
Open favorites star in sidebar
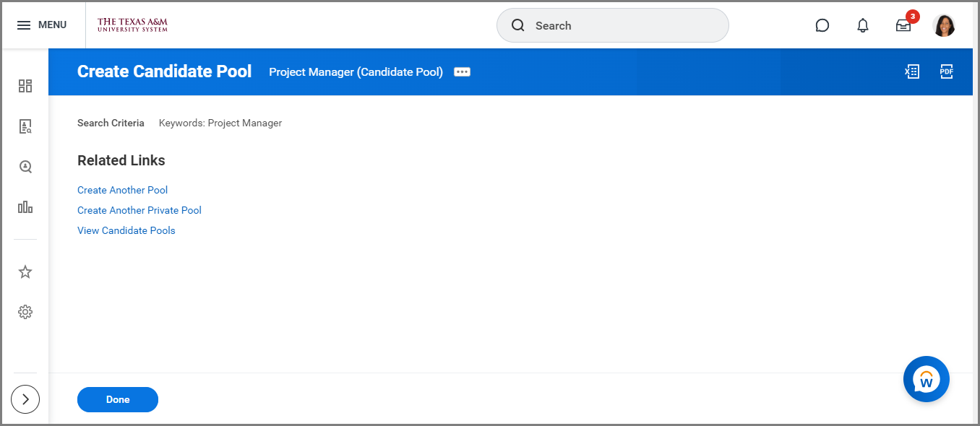coord(25,272)
